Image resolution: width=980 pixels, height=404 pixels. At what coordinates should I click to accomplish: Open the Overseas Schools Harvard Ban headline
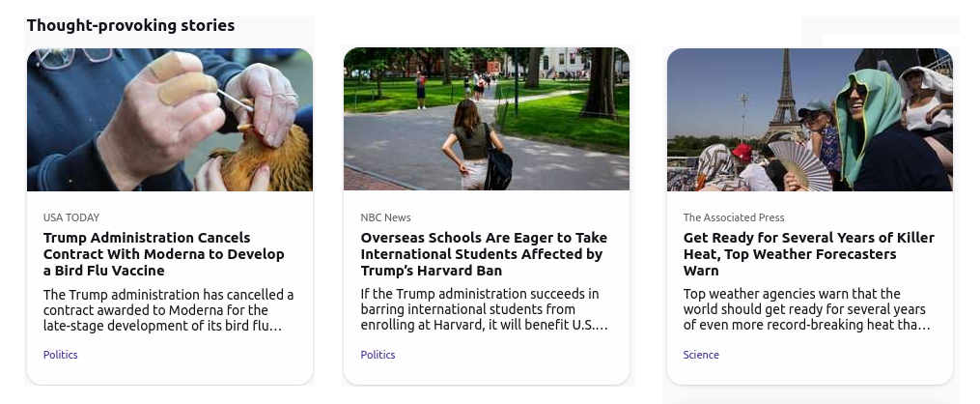pyautogui.click(x=484, y=254)
